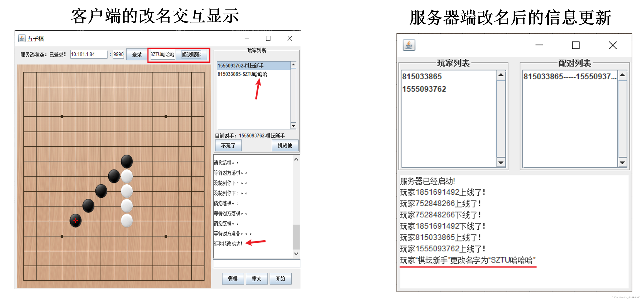Click the 挑战他 challenge button

tap(285, 145)
